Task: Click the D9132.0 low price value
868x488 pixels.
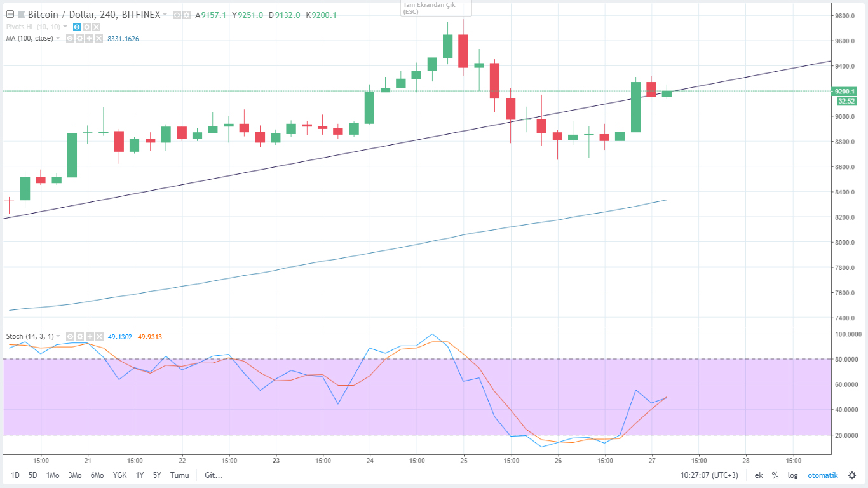Action: [285, 15]
